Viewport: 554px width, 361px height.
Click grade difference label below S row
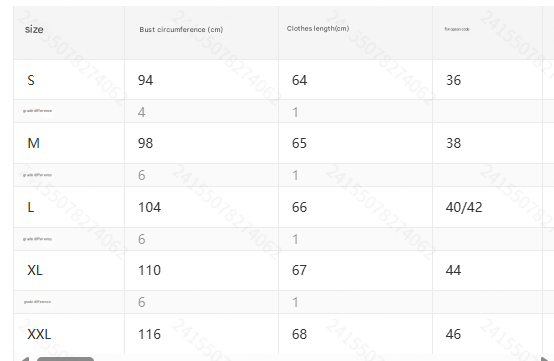[x=37, y=111]
